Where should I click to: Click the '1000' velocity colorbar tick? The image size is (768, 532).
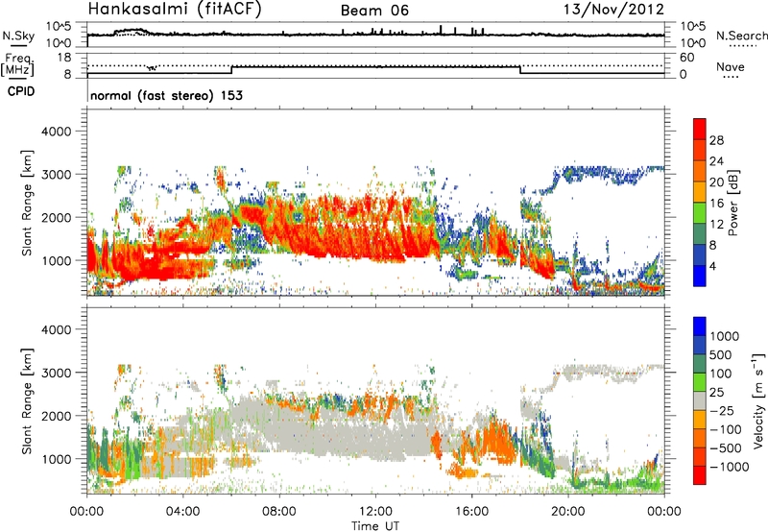(725, 336)
